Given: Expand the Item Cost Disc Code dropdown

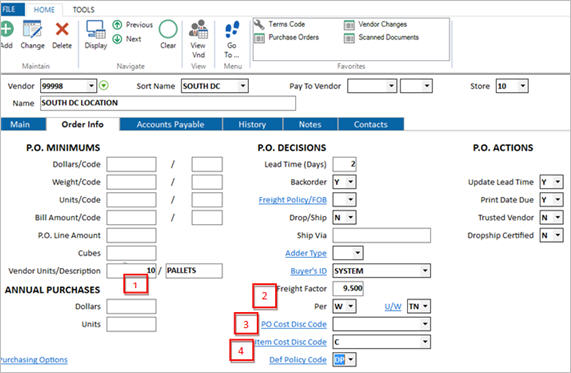Looking at the screenshot, I should (x=425, y=342).
